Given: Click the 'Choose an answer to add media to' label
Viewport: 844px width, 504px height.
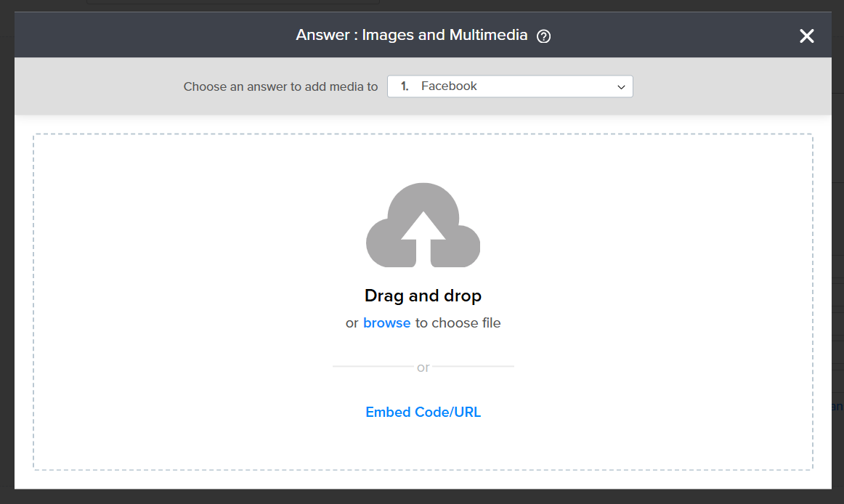Looking at the screenshot, I should (280, 86).
